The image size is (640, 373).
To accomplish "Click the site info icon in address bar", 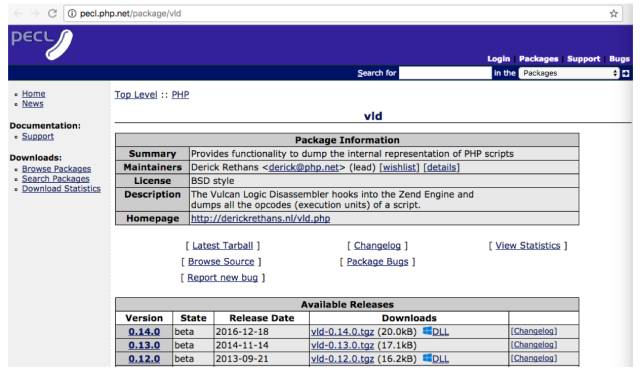I will tap(72, 13).
